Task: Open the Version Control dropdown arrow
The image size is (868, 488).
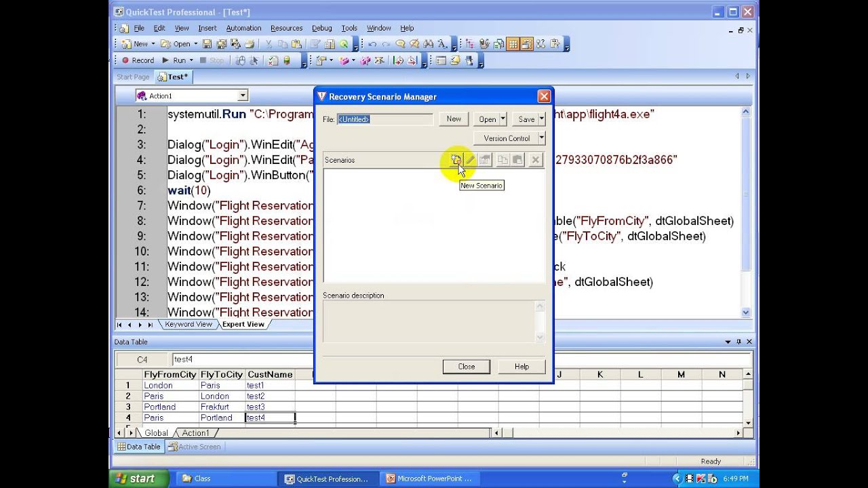Action: (541, 138)
